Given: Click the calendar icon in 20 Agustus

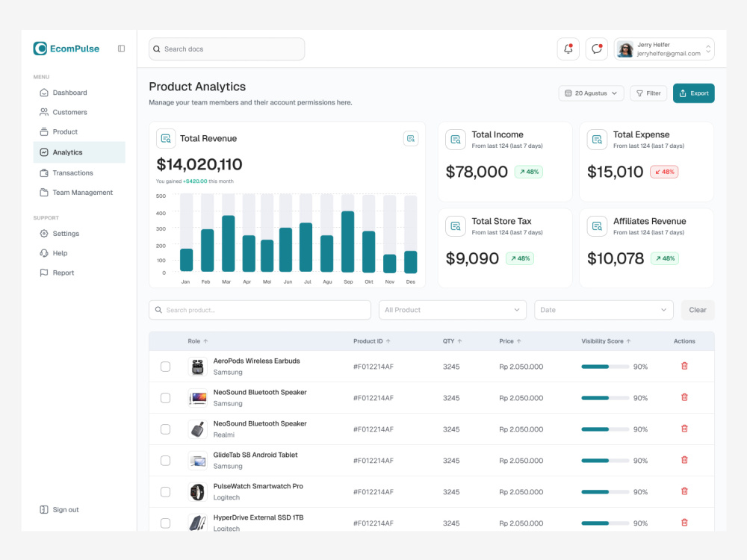Looking at the screenshot, I should click(x=568, y=93).
